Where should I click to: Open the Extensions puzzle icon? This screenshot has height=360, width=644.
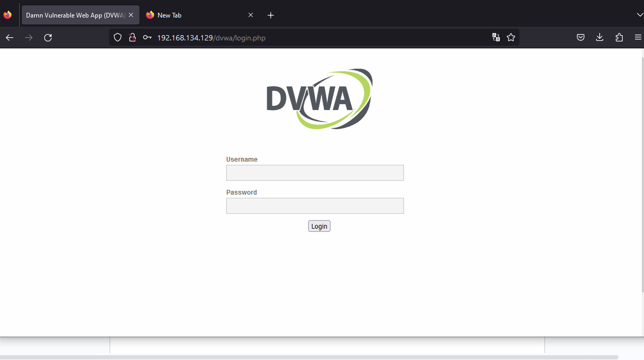point(619,37)
